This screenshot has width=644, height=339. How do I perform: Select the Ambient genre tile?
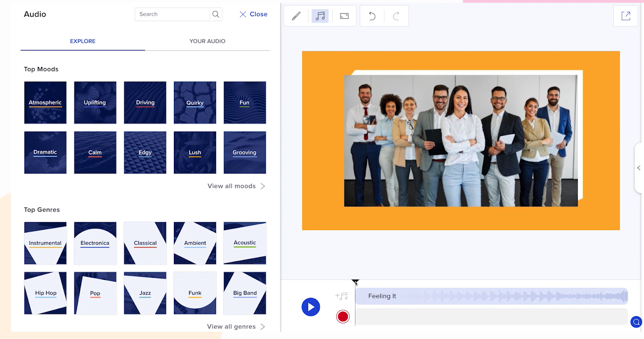click(x=195, y=243)
